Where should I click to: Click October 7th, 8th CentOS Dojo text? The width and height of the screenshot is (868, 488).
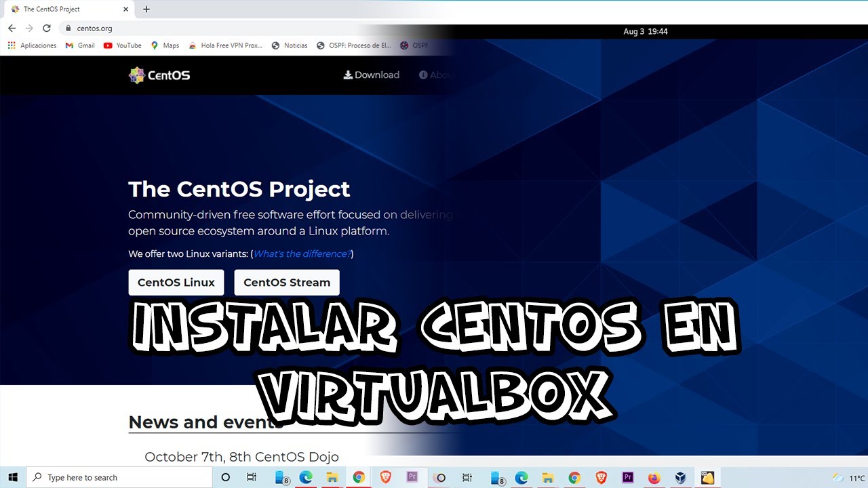(241, 457)
